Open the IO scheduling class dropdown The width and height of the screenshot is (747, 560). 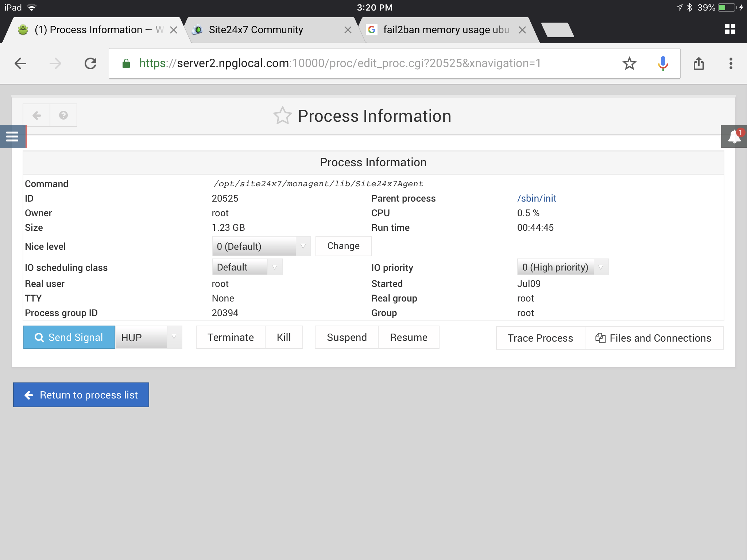click(247, 267)
